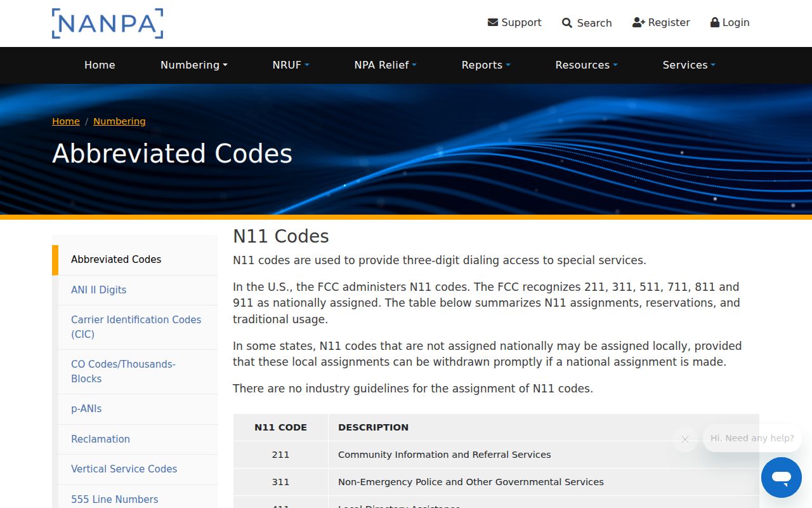Open the Register link text
The width and height of the screenshot is (812, 508).
[669, 22]
